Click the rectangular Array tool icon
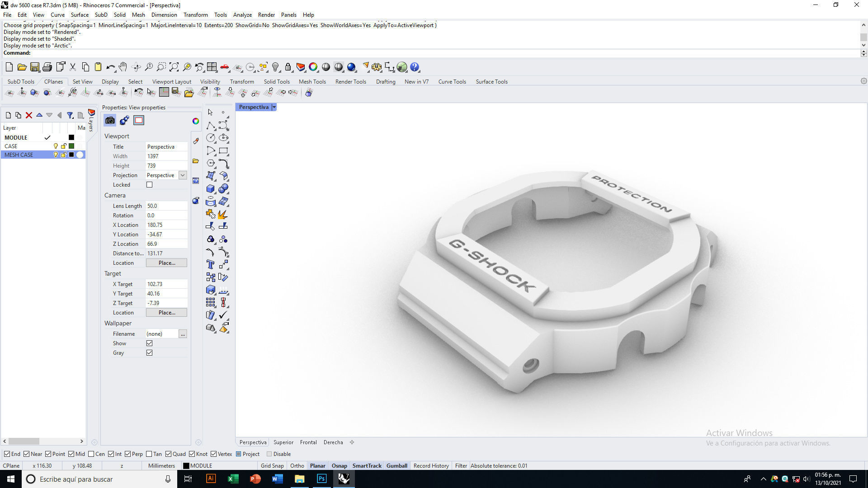Screen dimensions: 868x488 pyautogui.click(x=211, y=303)
